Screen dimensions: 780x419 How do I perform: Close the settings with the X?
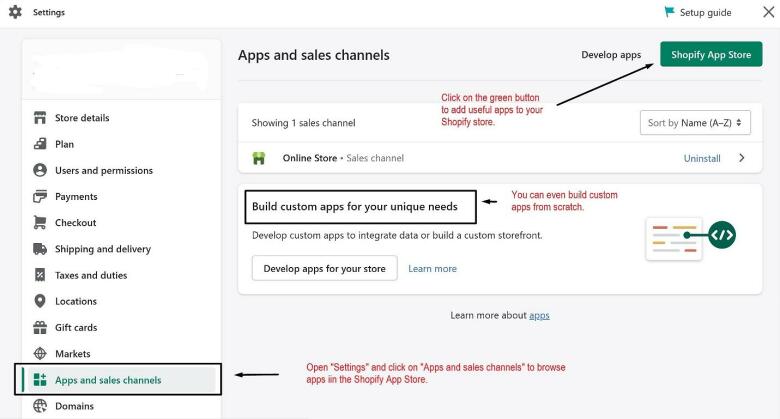(x=769, y=12)
